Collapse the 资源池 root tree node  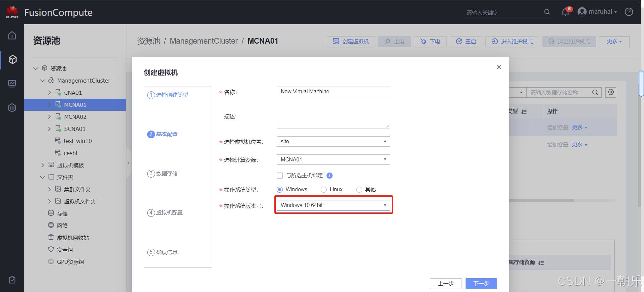[36, 68]
